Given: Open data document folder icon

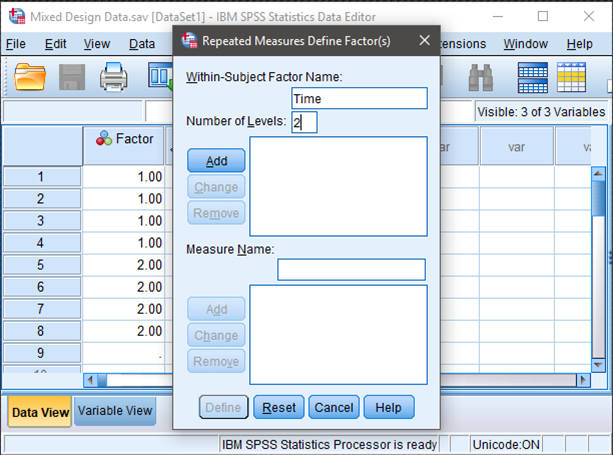Looking at the screenshot, I should pyautogui.click(x=30, y=77).
